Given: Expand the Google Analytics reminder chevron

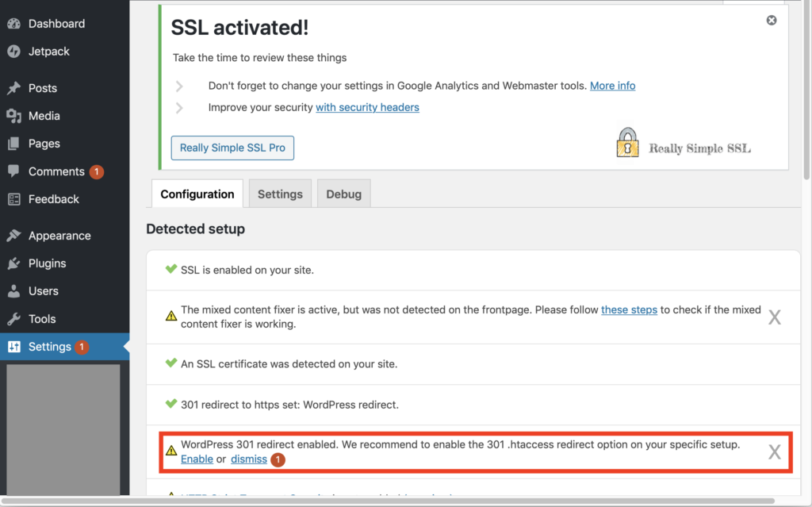Looking at the screenshot, I should tap(179, 86).
